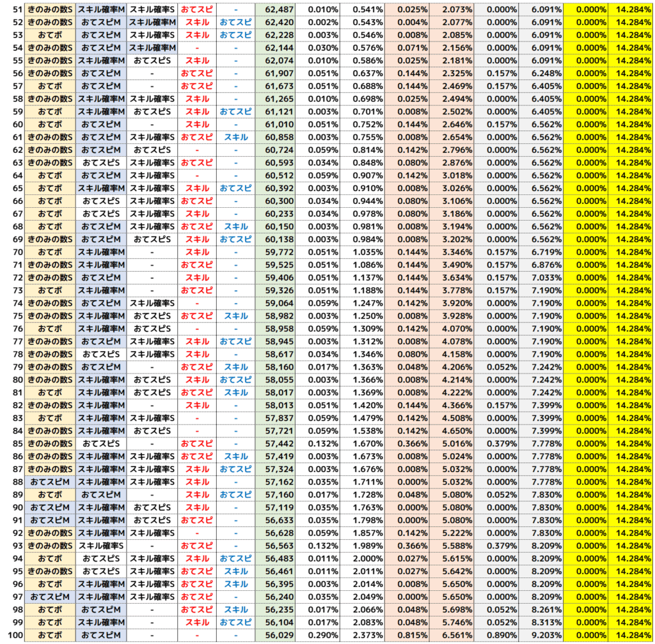
Task: Select the yellow 14.284% cell in row 75
Action: (631, 317)
